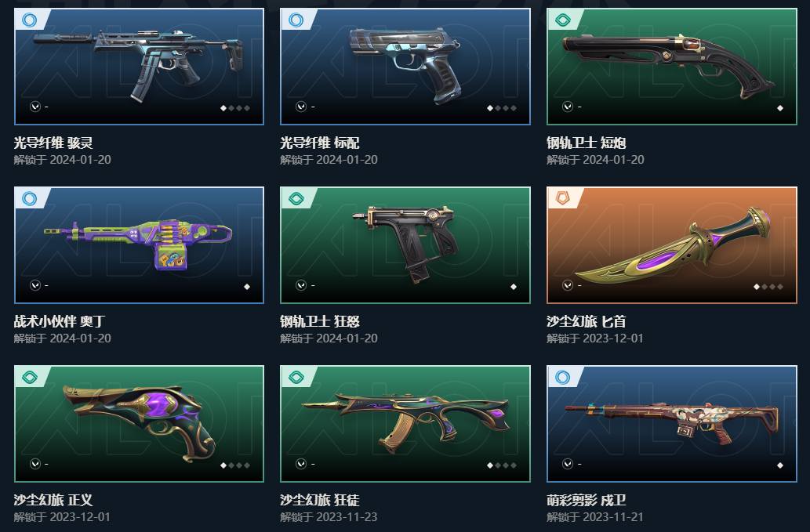Click the green tier icon on 钢轨卫士 狂怒 card

point(296,199)
